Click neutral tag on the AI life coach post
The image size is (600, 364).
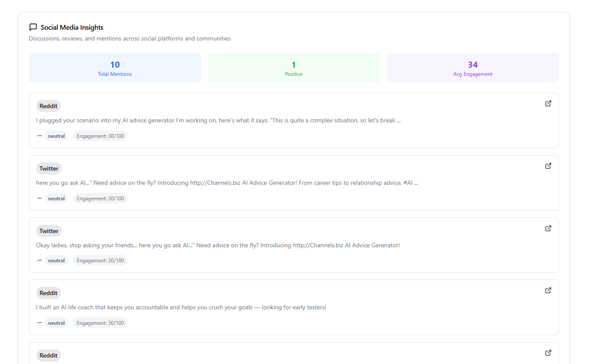click(x=56, y=323)
